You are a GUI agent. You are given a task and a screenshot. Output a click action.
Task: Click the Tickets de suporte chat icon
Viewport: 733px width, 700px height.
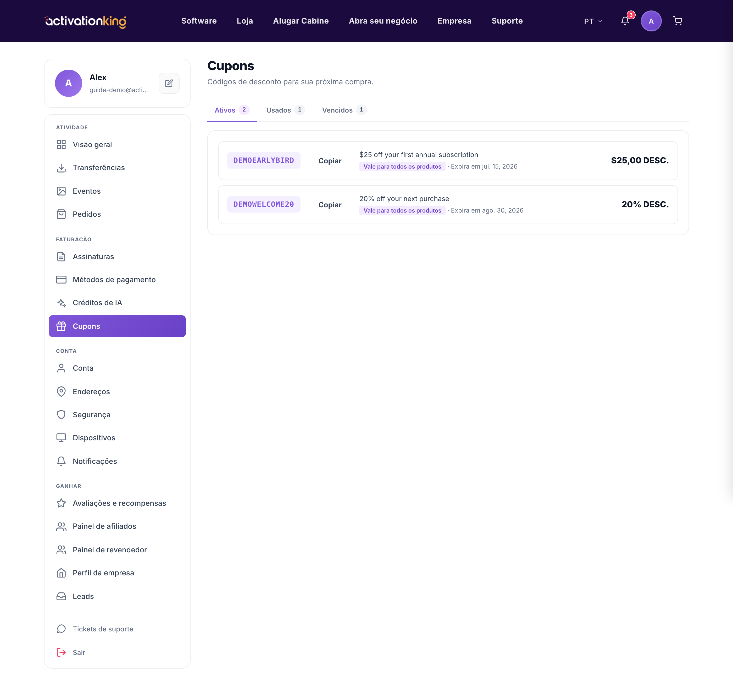pyautogui.click(x=61, y=629)
